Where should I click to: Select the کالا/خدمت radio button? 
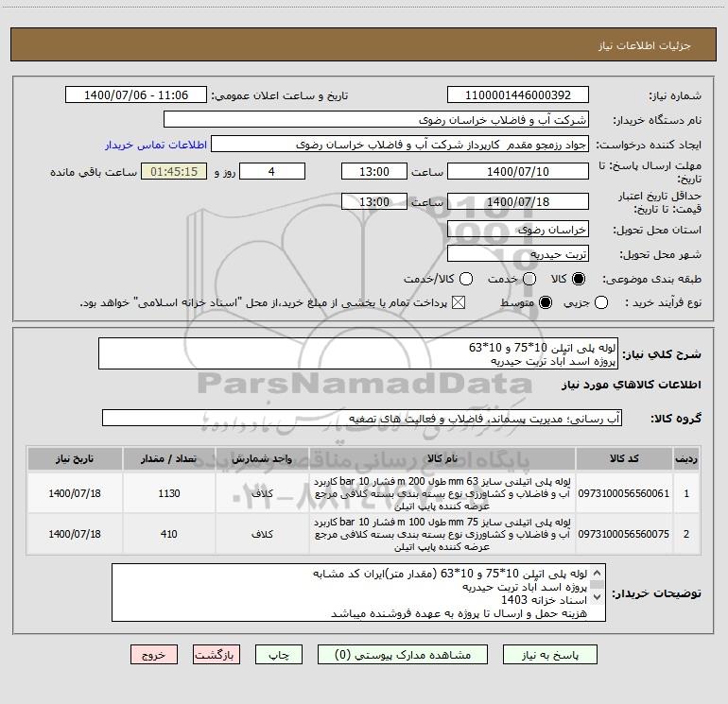coord(466,279)
